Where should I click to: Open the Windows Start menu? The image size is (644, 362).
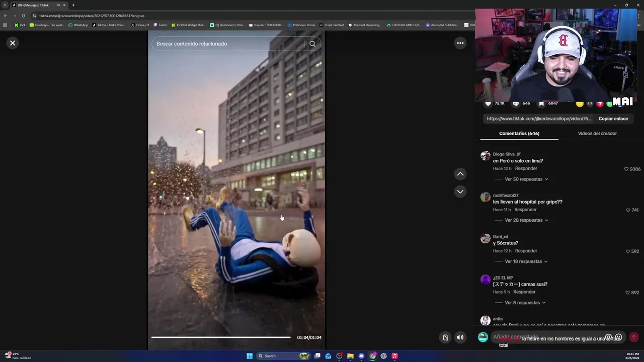[x=250, y=356]
